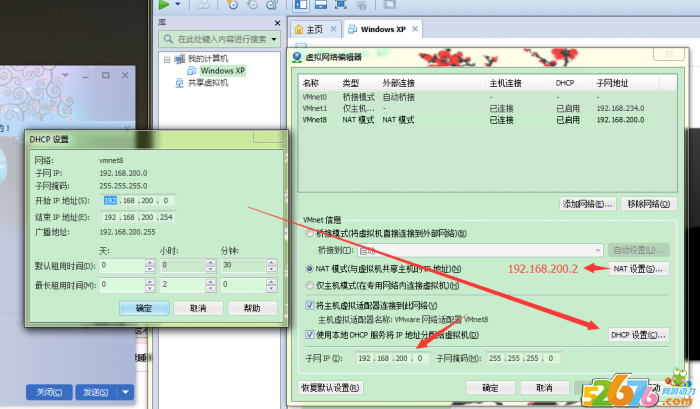This screenshot has height=409, width=700.
Task: Click 关闭(C) in the chat window
Action: (x=49, y=392)
